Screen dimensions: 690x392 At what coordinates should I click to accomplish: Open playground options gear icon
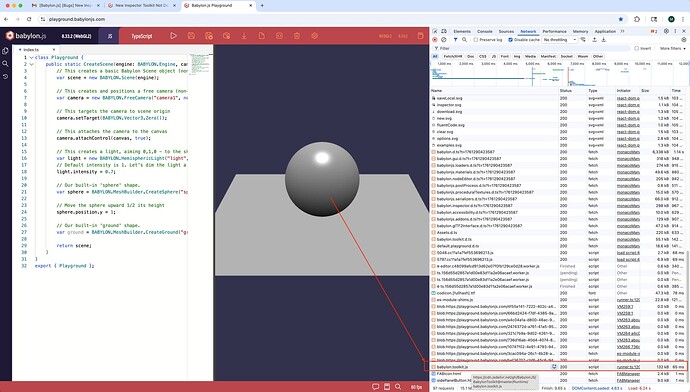click(x=314, y=36)
